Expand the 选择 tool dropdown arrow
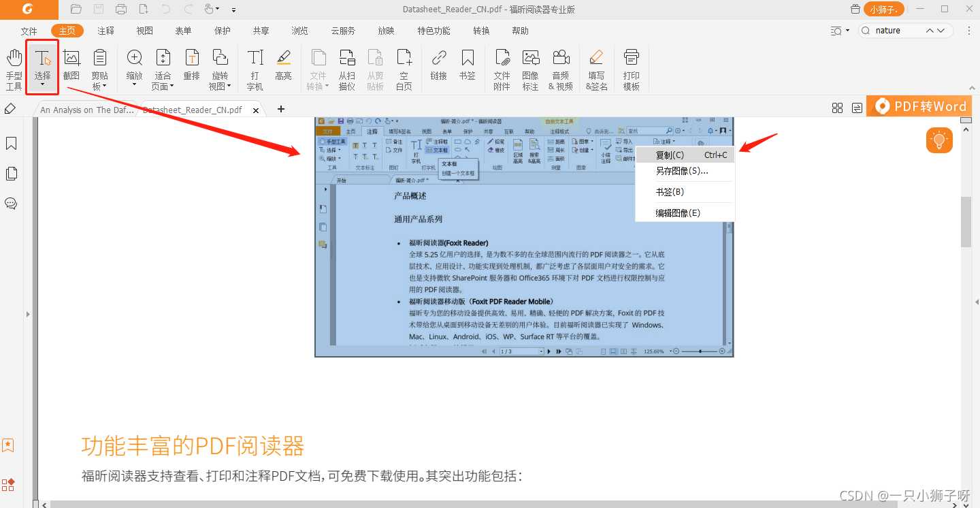Image resolution: width=980 pixels, height=508 pixels. click(43, 86)
